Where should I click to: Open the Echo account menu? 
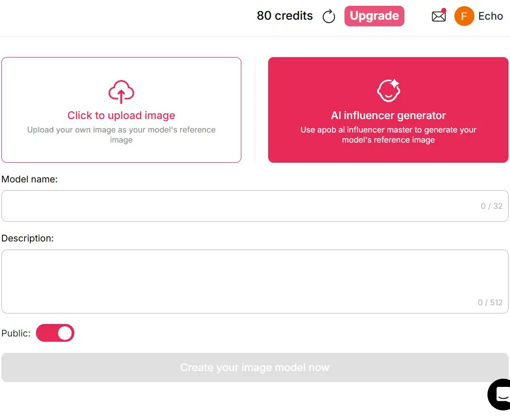pos(490,16)
